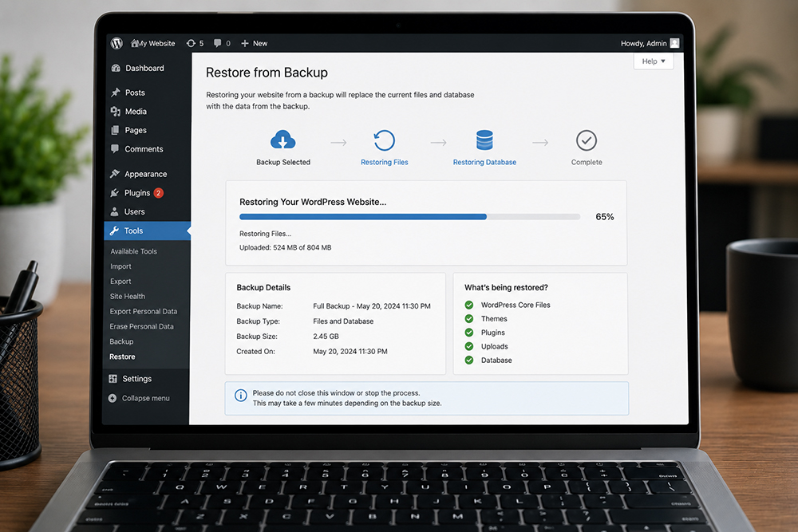Viewport: 798px width, 532px height.
Task: Open Export Personal Data link
Action: click(144, 311)
